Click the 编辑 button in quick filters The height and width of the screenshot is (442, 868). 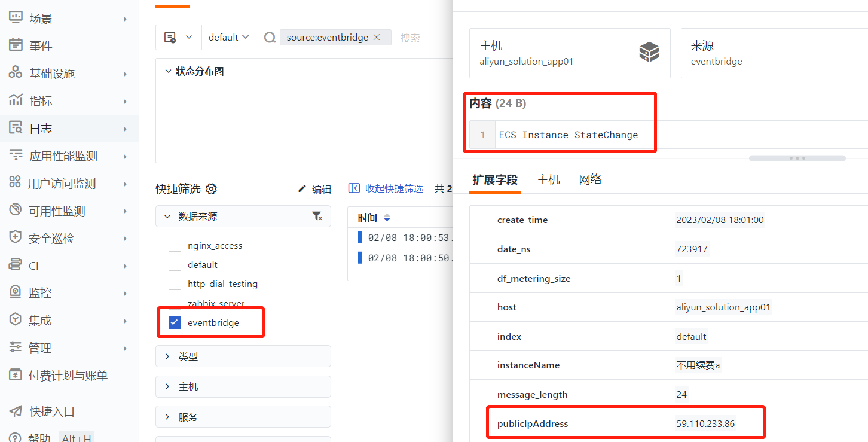pos(314,189)
